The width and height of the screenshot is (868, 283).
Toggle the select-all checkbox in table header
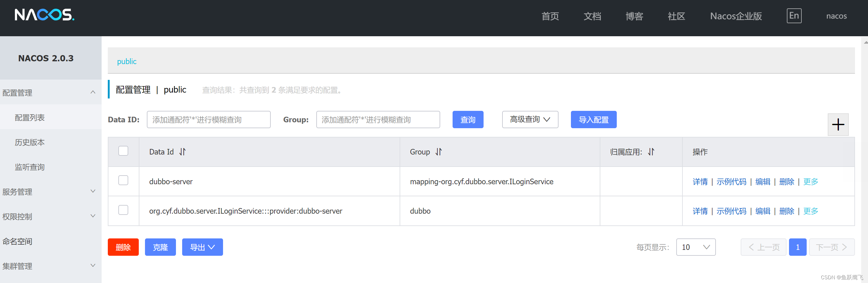[123, 150]
